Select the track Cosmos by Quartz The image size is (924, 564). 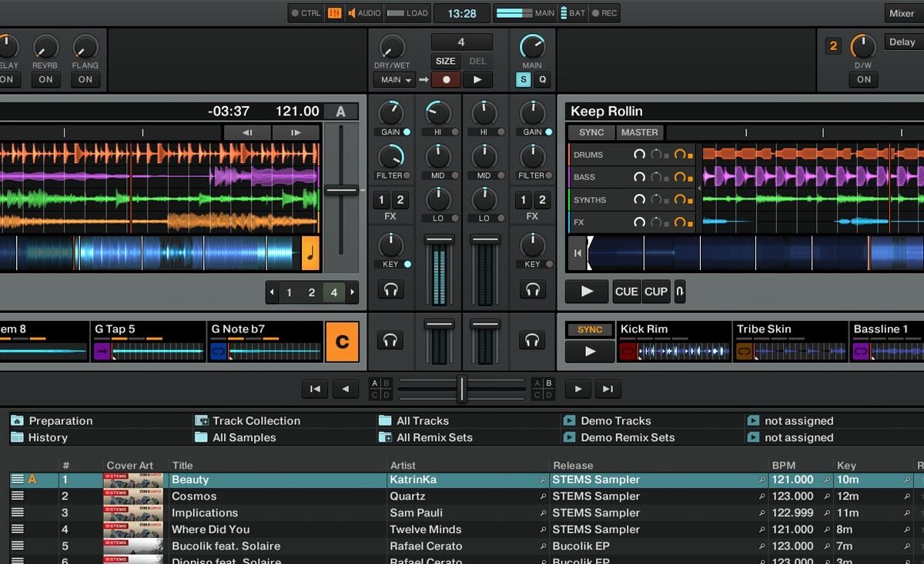tap(194, 496)
